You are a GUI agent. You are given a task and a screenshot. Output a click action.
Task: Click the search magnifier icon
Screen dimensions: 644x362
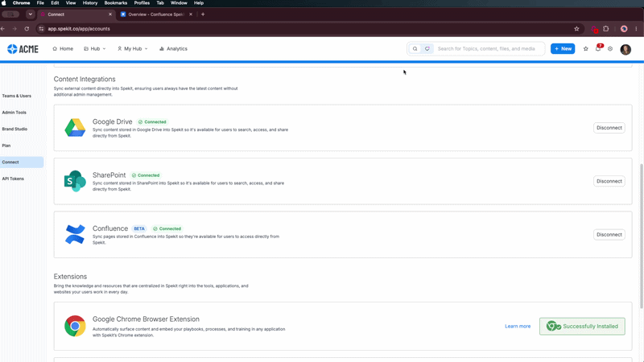[415, 48]
